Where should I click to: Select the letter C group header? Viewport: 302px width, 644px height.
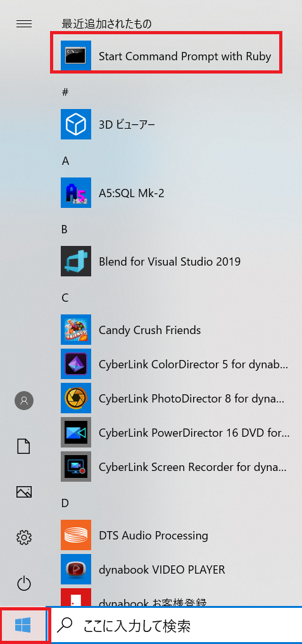coord(65,298)
